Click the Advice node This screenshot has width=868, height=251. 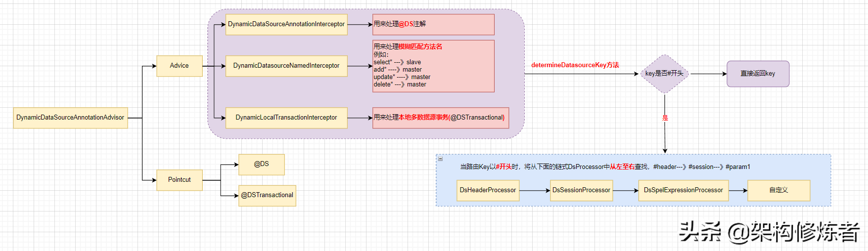[x=180, y=66]
